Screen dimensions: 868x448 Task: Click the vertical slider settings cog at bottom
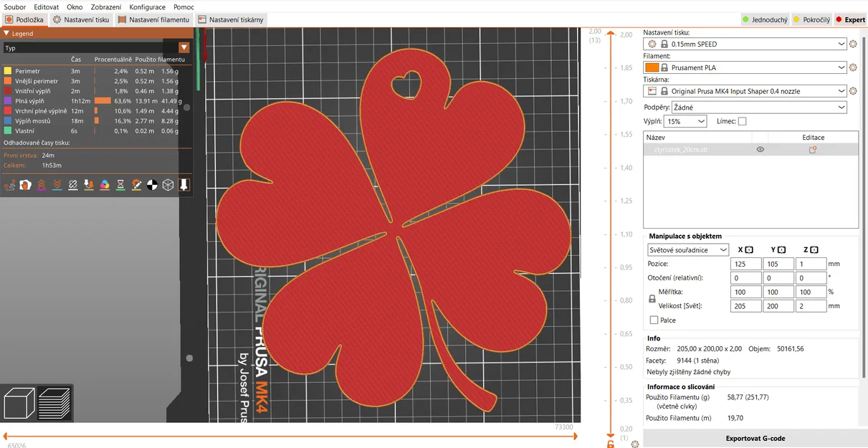pos(635,444)
